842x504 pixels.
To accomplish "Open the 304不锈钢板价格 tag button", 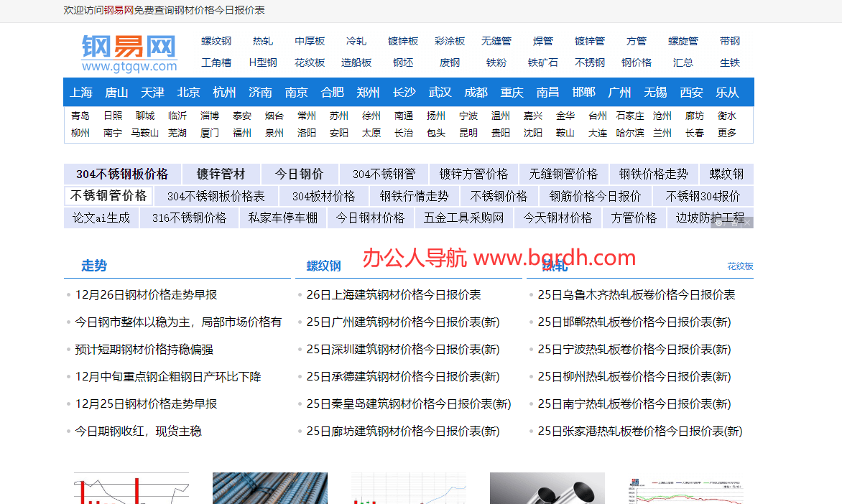I will [x=122, y=173].
